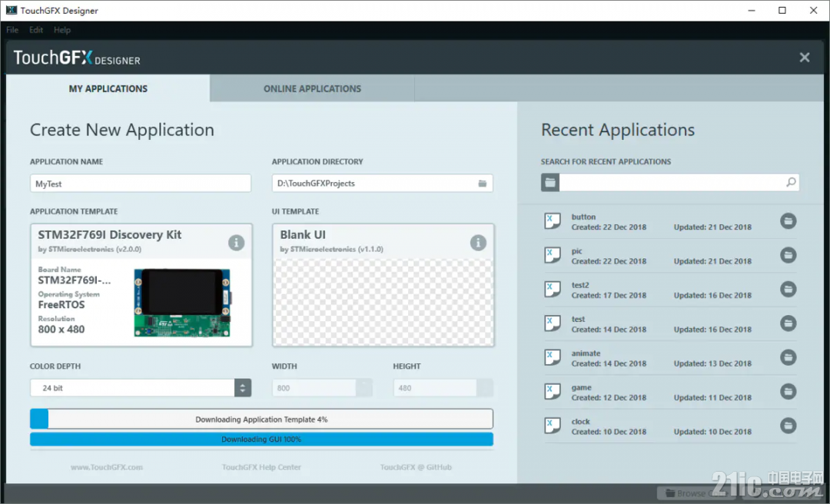
Task: Click the '800 x 480' resolution value
Action: click(x=61, y=330)
